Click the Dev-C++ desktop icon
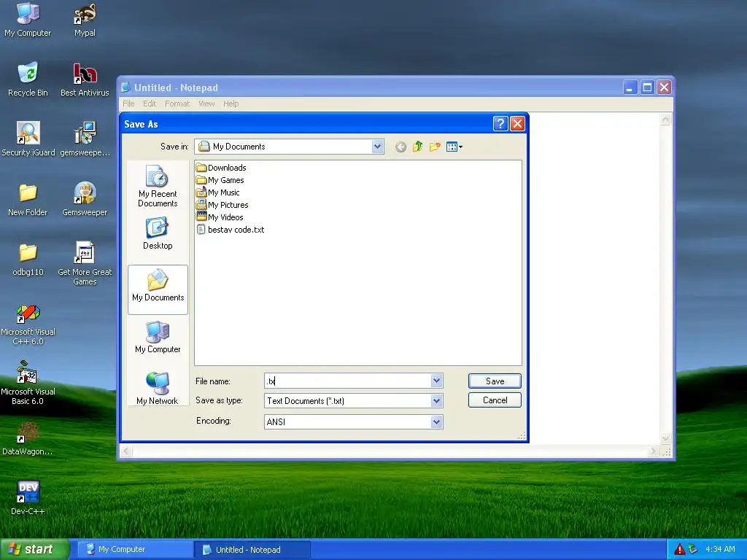The width and height of the screenshot is (747, 560). pos(28,498)
